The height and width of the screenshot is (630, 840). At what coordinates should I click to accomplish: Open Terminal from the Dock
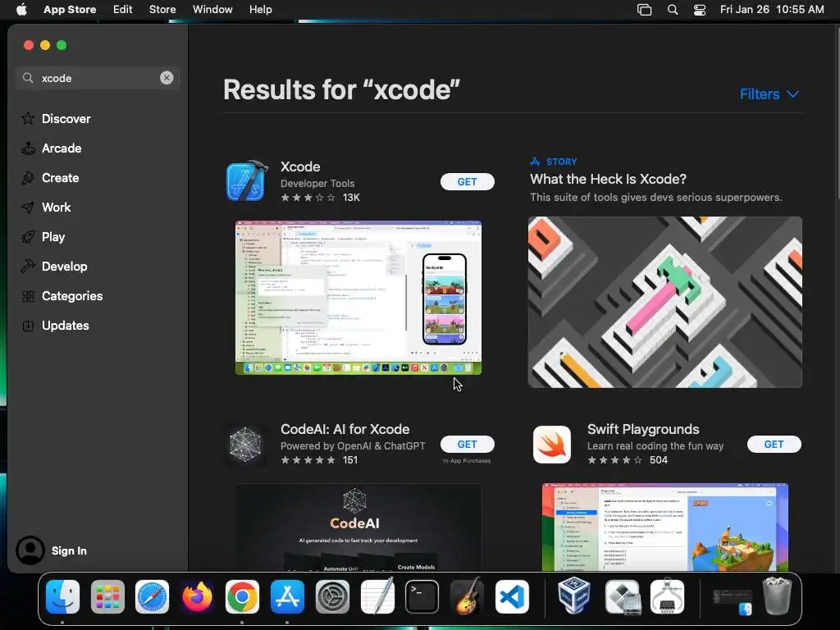click(422, 596)
